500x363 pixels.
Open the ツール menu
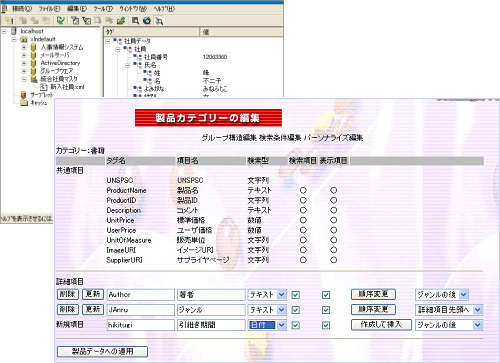point(103,9)
